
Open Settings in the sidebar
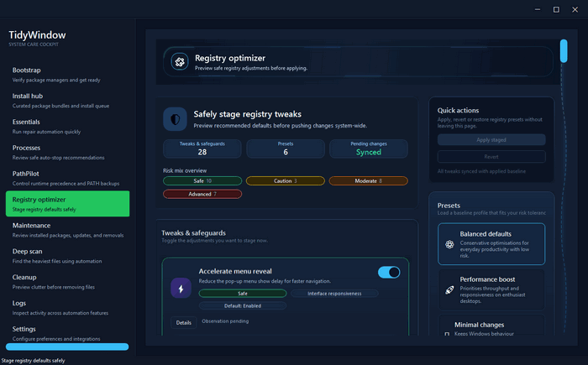[67, 333]
